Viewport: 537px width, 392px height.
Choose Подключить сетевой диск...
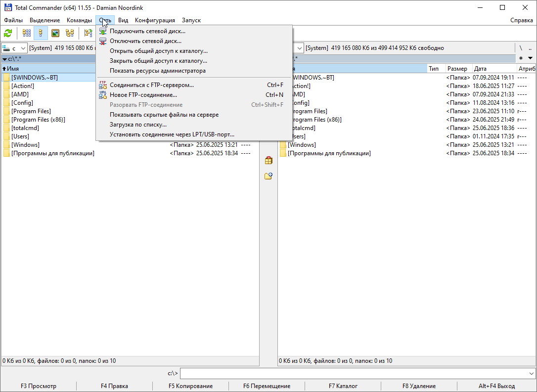(x=194, y=31)
